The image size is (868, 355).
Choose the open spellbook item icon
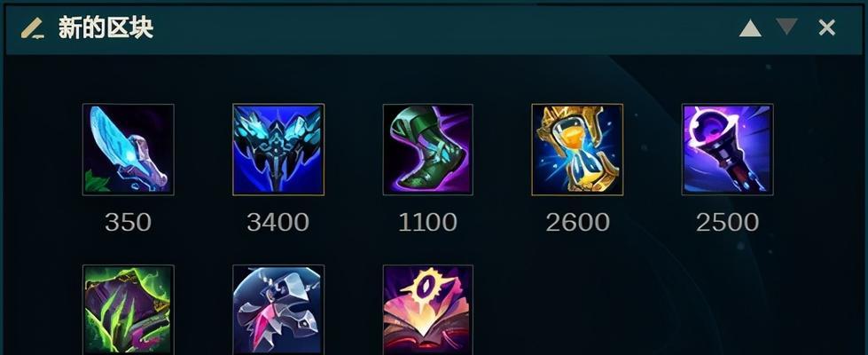coord(428,310)
